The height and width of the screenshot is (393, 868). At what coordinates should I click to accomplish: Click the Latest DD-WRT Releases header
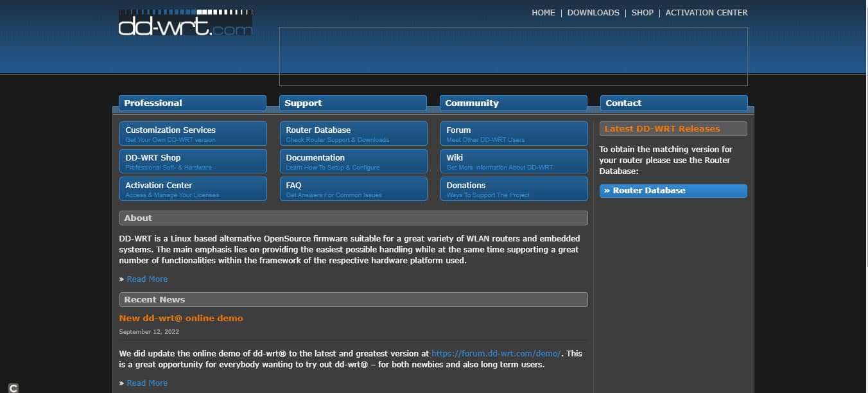[673, 129]
